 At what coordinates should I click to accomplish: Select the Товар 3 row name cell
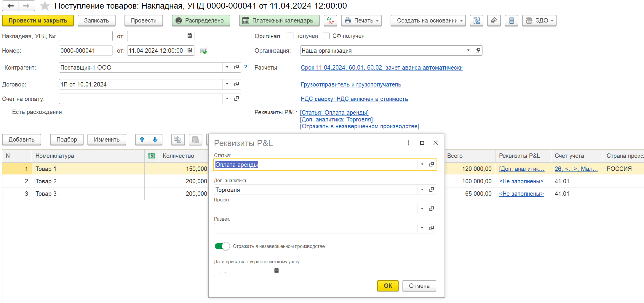(88, 194)
